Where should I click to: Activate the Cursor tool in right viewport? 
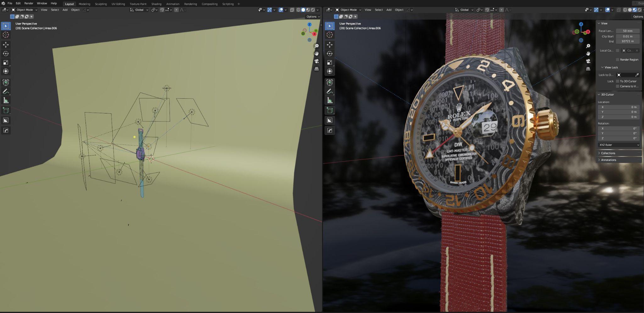click(x=330, y=35)
